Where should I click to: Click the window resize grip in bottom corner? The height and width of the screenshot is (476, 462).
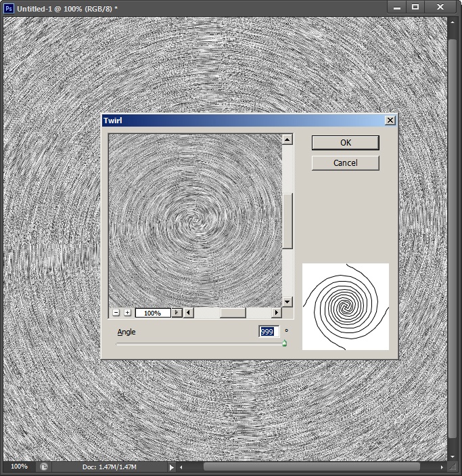(453, 467)
